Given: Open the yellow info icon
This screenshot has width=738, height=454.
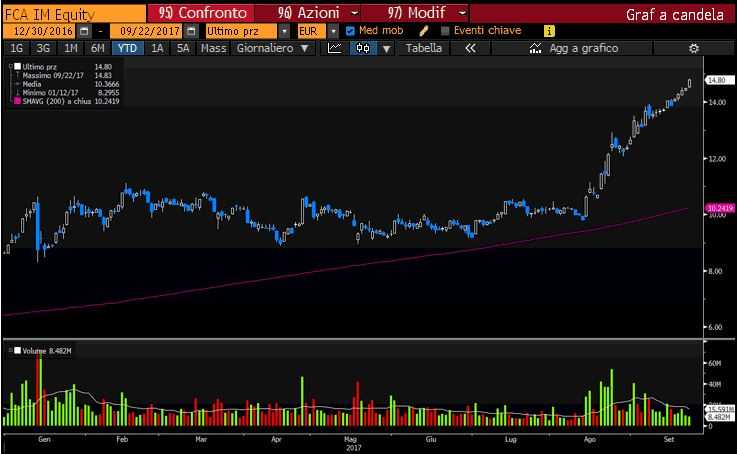Looking at the screenshot, I should (549, 31).
